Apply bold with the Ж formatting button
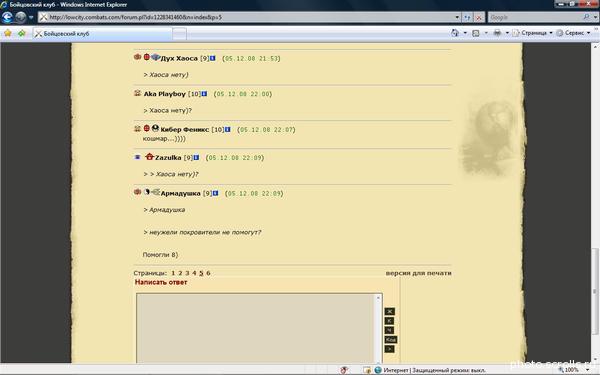Viewport: 600px width, 375px height. (x=390, y=311)
